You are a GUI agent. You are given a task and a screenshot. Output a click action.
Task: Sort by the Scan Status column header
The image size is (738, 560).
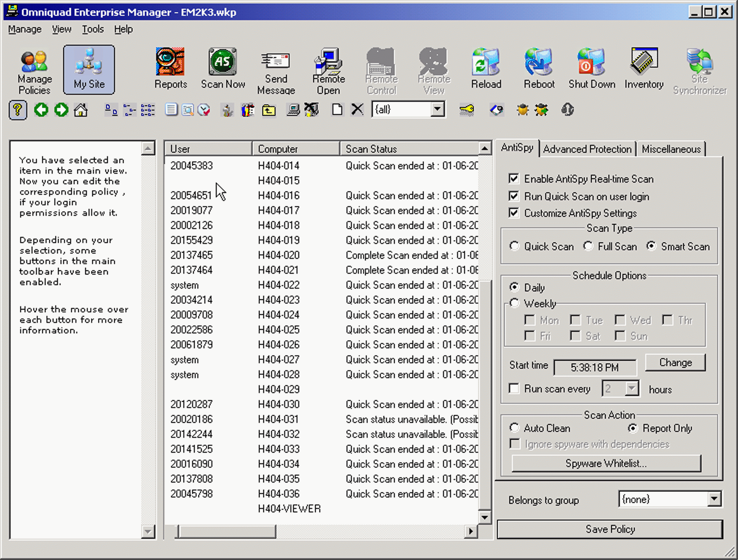point(409,149)
